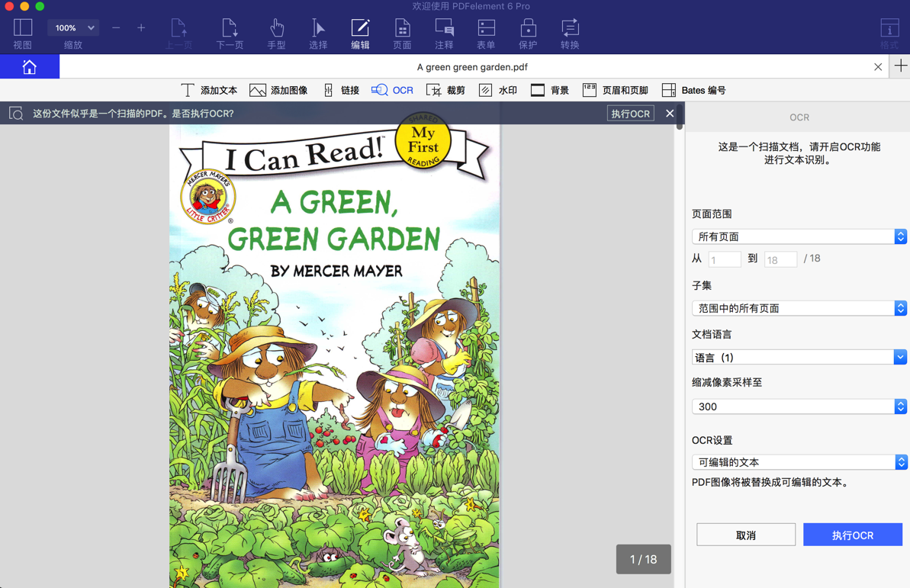The height and width of the screenshot is (588, 910).
Task: Click the book cover page image
Action: 334,356
